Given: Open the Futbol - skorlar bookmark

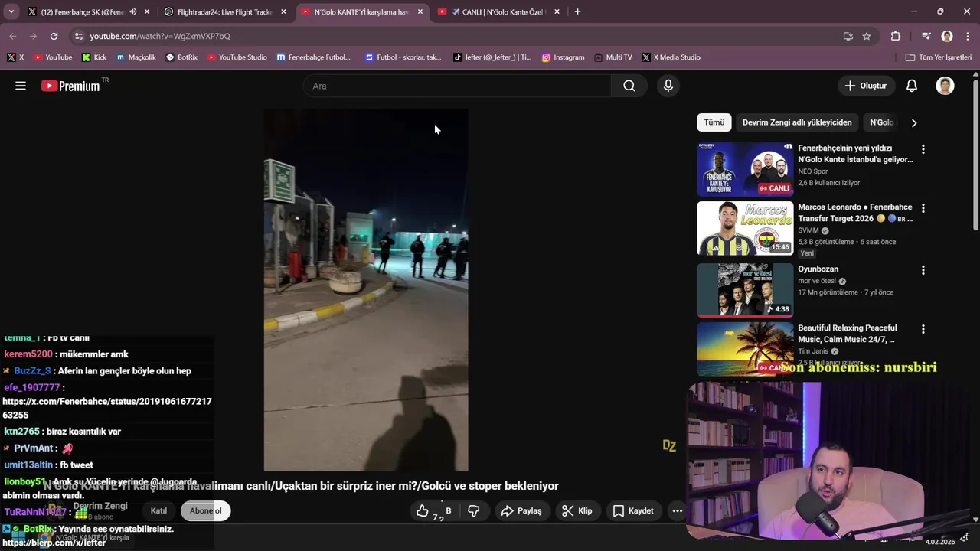Looking at the screenshot, I should pyautogui.click(x=403, y=57).
